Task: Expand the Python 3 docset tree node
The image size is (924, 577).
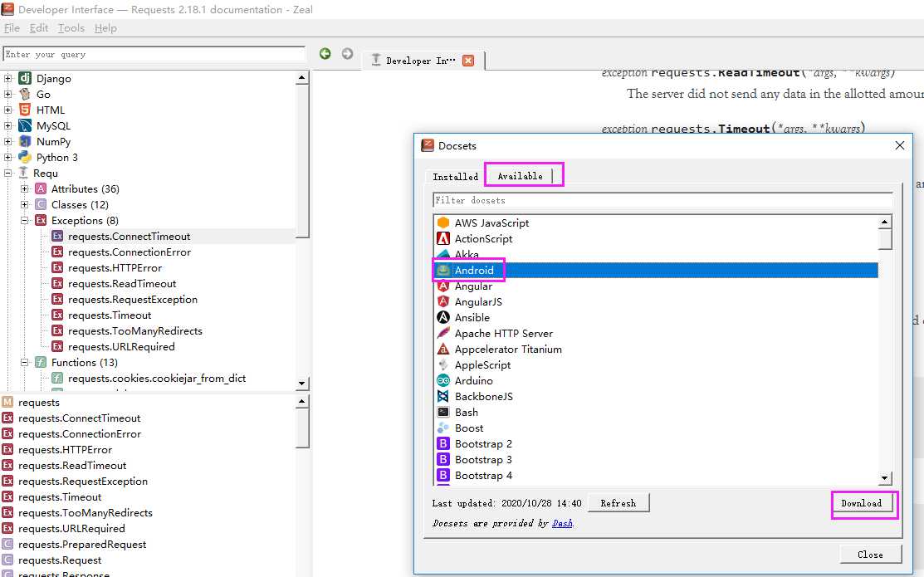Action: (x=8, y=158)
